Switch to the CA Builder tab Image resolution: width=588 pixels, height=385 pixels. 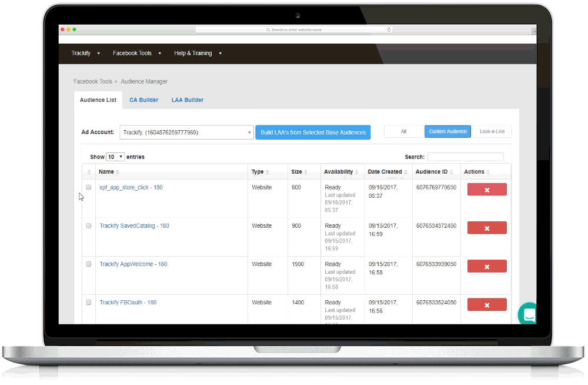coord(143,100)
